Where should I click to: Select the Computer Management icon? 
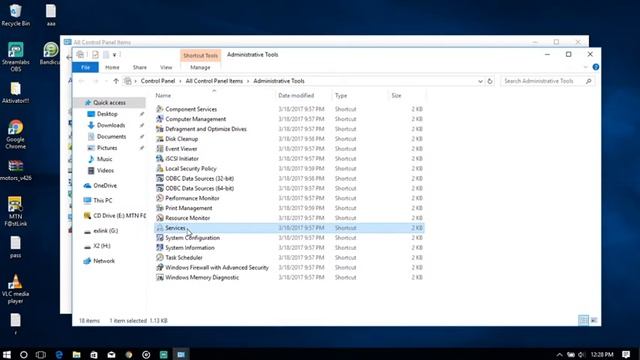point(160,119)
